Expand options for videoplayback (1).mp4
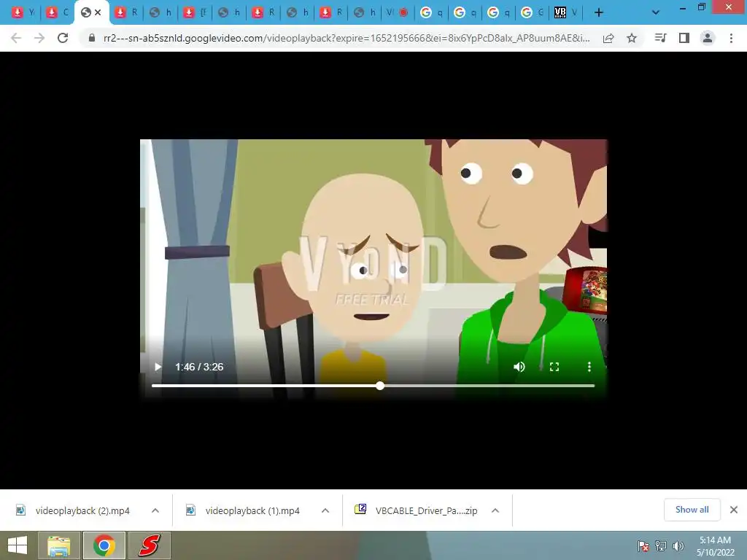 point(325,510)
